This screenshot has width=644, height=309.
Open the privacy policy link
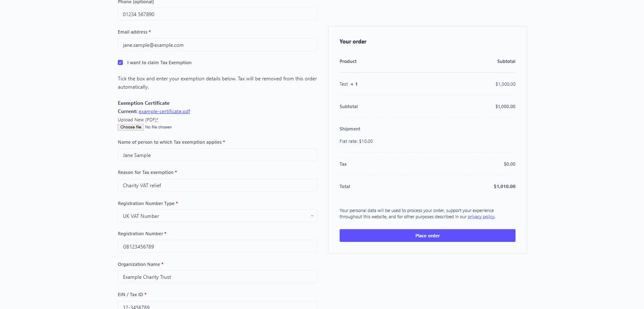(x=481, y=217)
